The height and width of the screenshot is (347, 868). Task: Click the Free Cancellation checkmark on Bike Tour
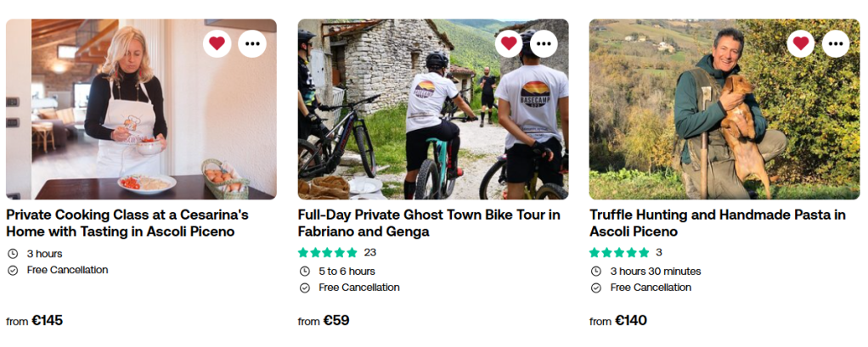point(305,288)
